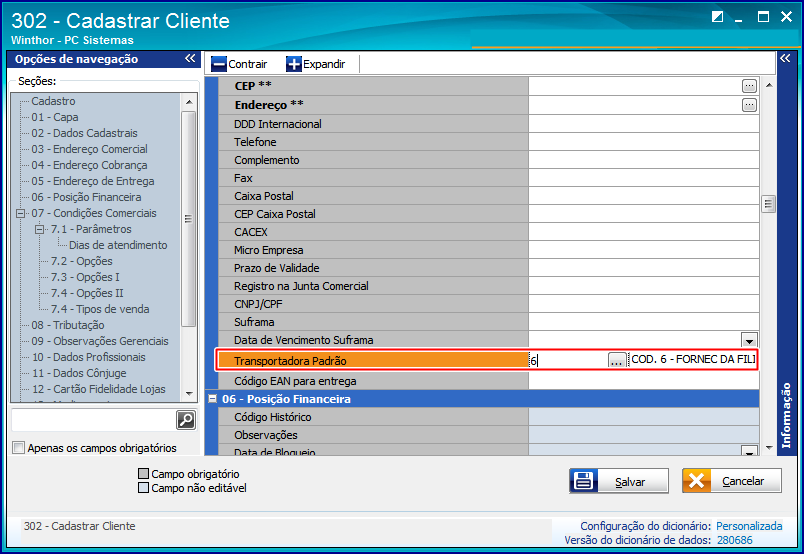Click the Sections tree scrollbar thumb
This screenshot has height=554, width=804.
(x=189, y=219)
